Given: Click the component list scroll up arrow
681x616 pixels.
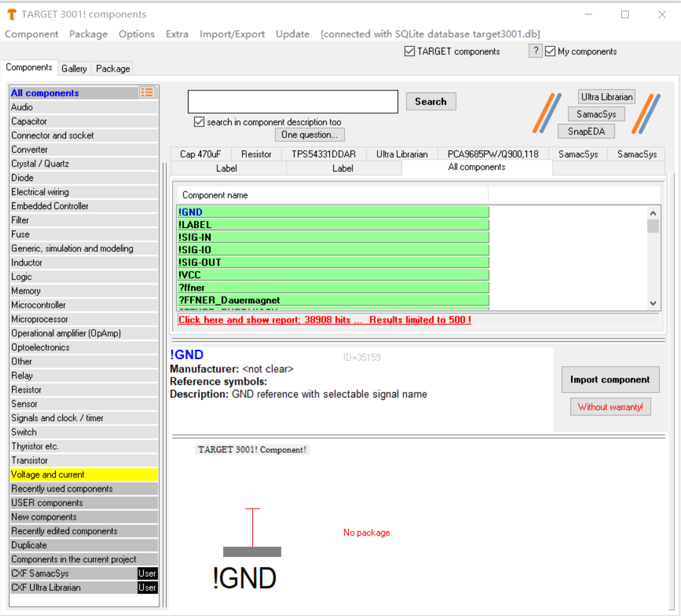Looking at the screenshot, I should coord(653,213).
